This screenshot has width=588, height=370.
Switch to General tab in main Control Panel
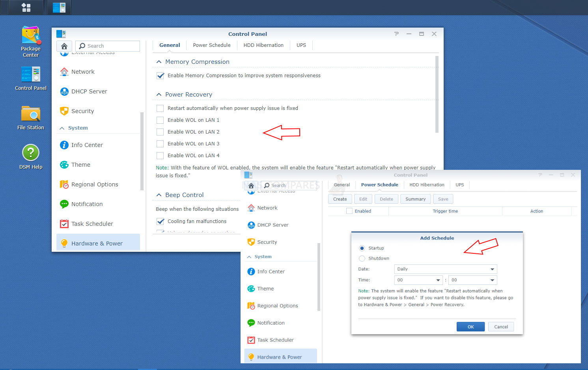click(170, 45)
